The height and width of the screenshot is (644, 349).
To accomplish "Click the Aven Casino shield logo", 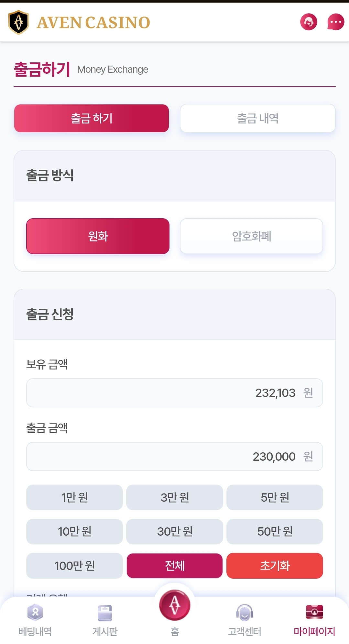I will click(x=18, y=22).
